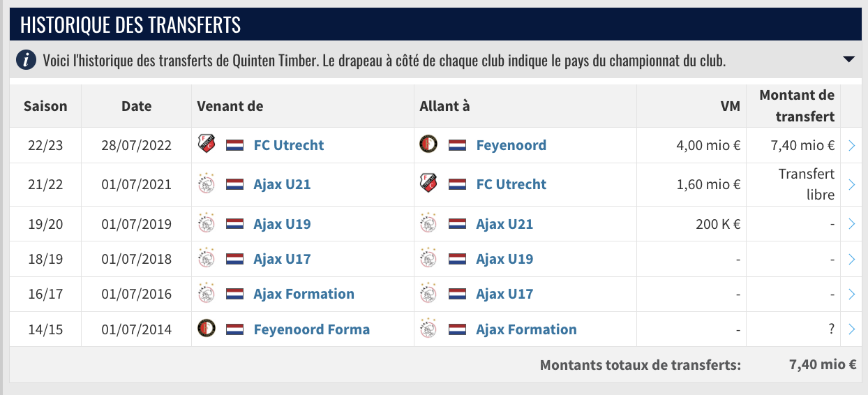Open 14/15 transfer details chevron
This screenshot has width=868, height=395.
tap(851, 329)
